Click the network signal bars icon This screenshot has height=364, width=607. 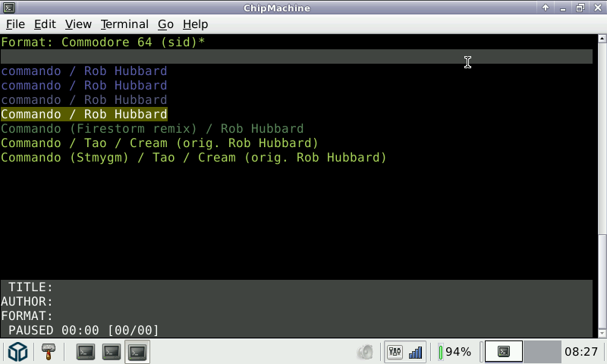pos(415,352)
